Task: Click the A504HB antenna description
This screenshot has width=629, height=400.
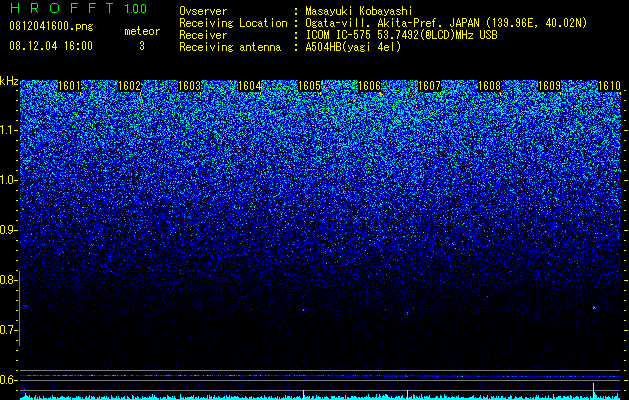Action: pyautogui.click(x=353, y=47)
